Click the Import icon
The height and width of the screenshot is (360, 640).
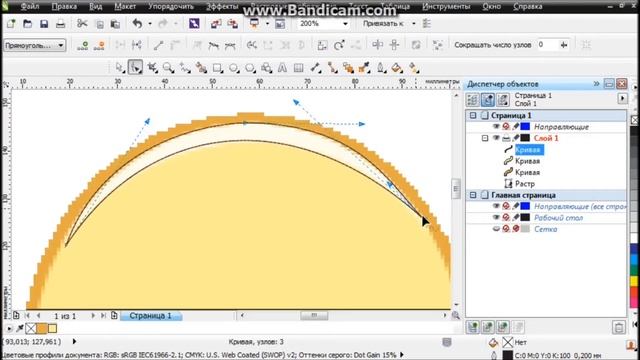(x=216, y=24)
